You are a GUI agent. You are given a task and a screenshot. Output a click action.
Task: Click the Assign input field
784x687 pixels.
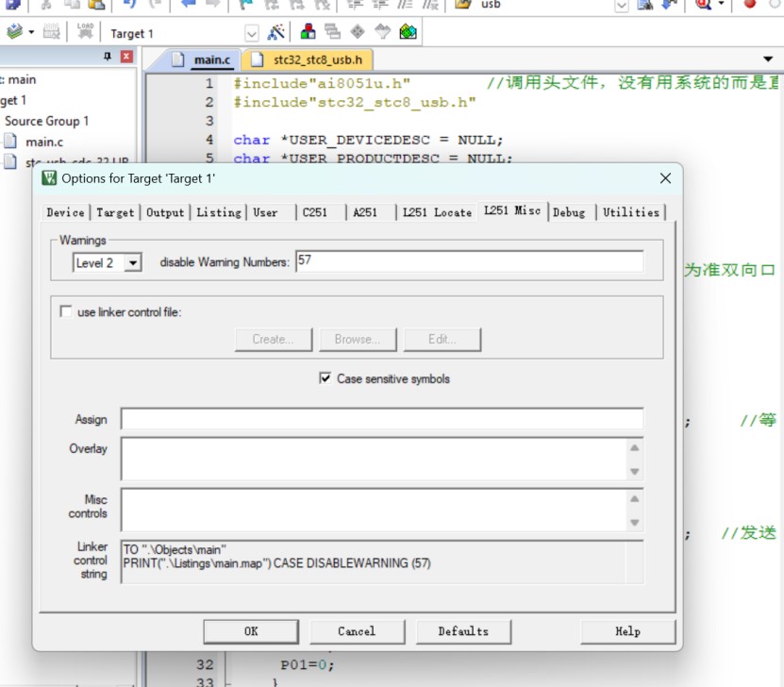pos(382,419)
